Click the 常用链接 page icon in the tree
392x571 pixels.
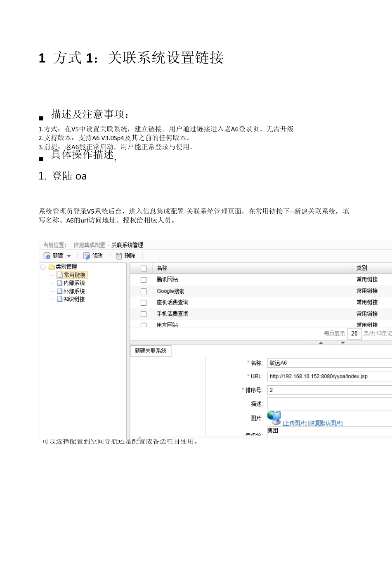click(x=60, y=275)
